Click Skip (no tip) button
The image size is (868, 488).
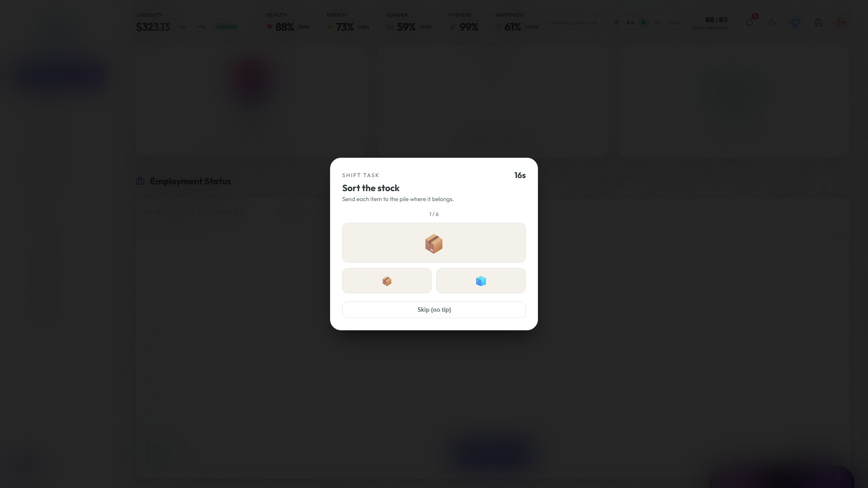click(434, 310)
